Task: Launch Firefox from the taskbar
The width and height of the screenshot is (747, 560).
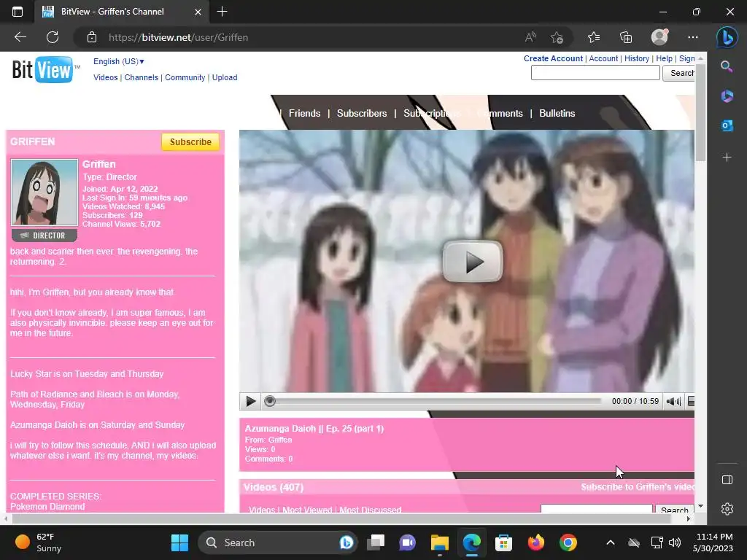Action: click(x=536, y=542)
